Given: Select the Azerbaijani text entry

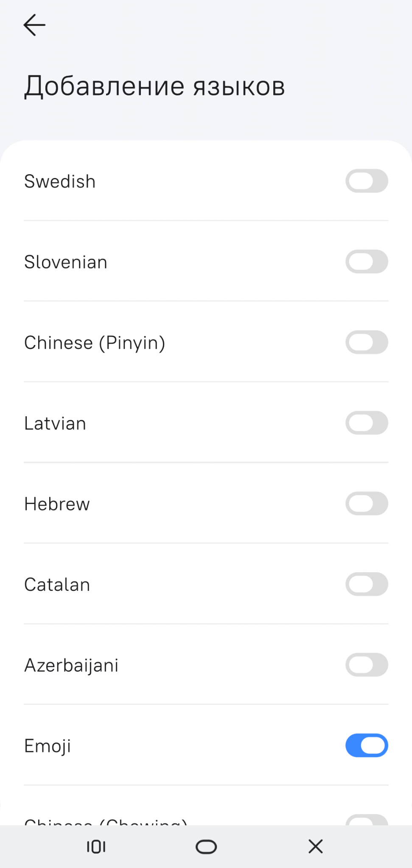Looking at the screenshot, I should (71, 665).
